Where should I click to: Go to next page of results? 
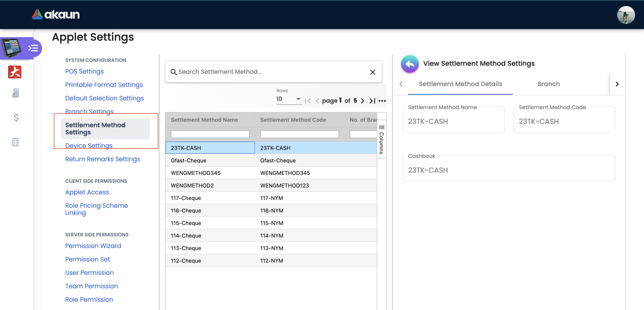362,101
